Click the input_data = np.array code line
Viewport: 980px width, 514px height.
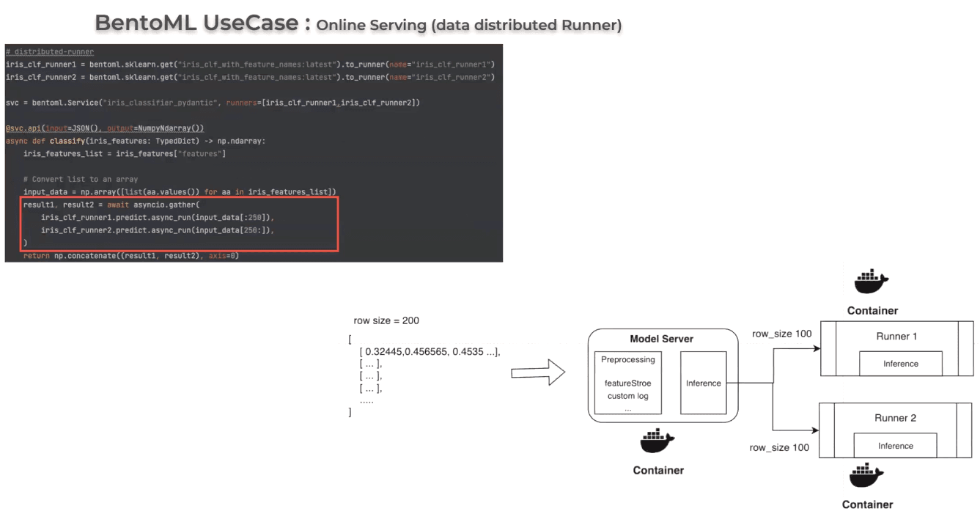180,191
